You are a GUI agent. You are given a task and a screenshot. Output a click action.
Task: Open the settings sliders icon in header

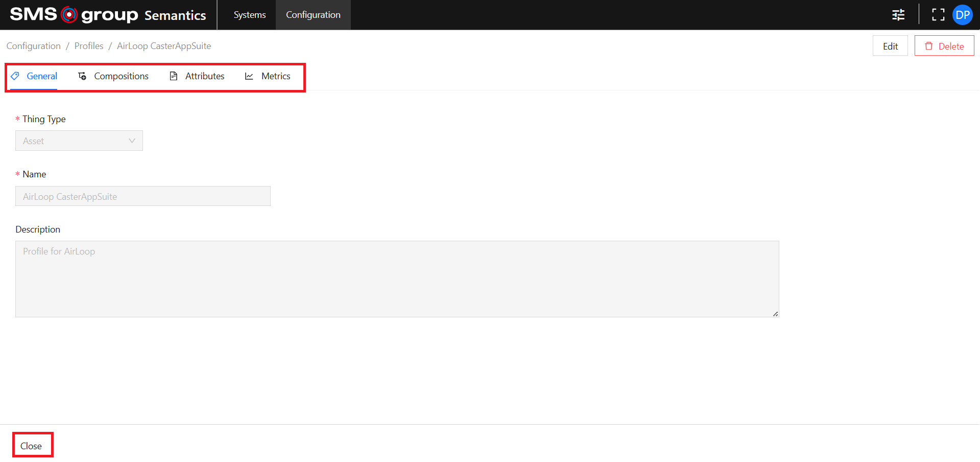coord(898,15)
